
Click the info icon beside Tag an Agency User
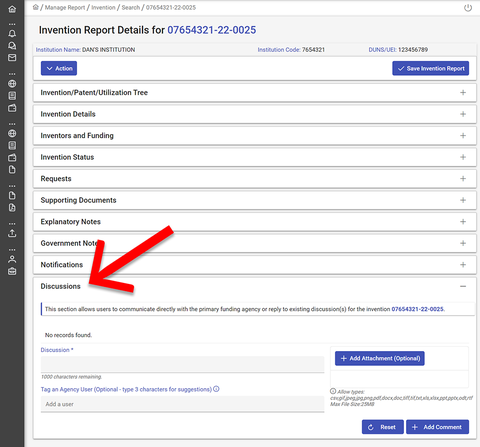216,389
